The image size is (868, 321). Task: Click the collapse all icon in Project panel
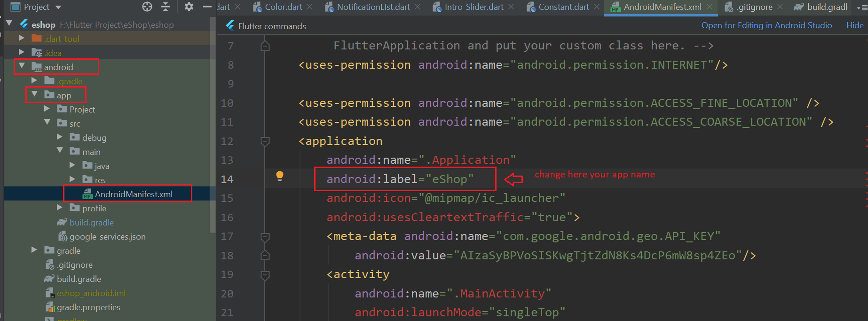(166, 7)
